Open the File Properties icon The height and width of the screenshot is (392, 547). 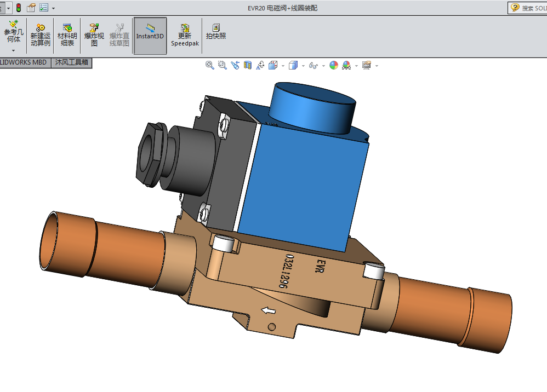tap(31, 8)
